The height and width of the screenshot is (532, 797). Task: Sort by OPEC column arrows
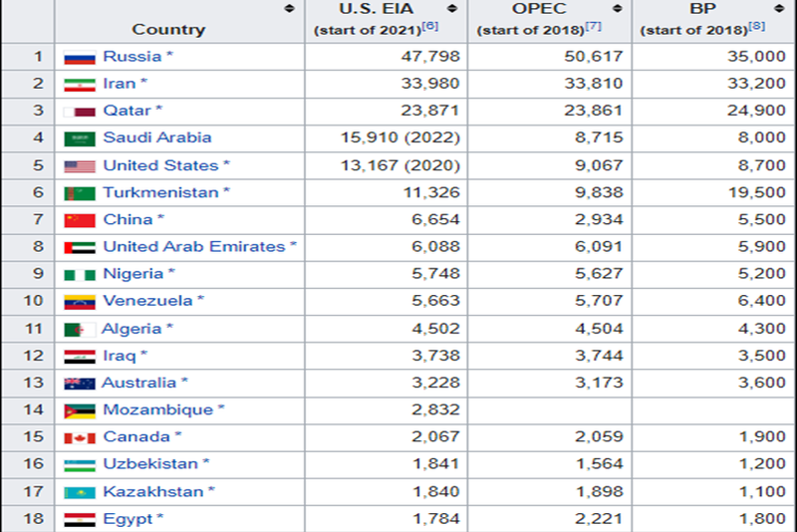[x=615, y=8]
